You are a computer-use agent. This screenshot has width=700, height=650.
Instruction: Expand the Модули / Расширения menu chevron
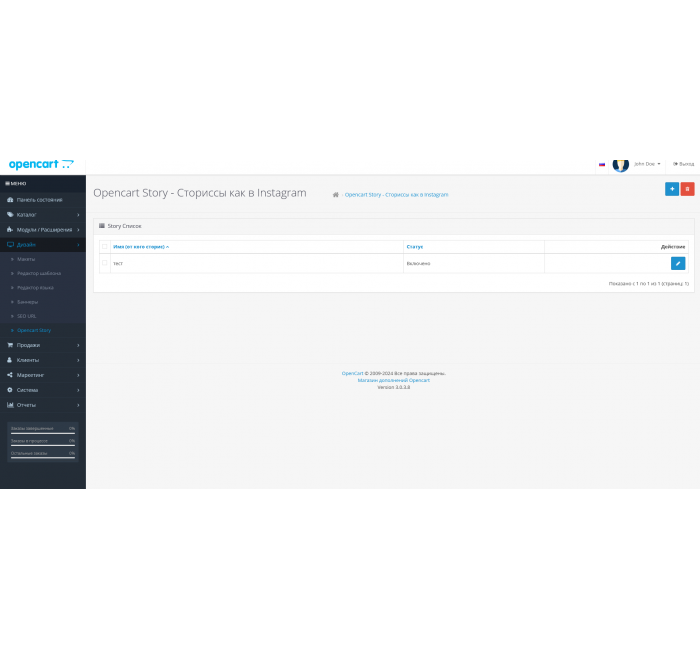[x=78, y=230]
